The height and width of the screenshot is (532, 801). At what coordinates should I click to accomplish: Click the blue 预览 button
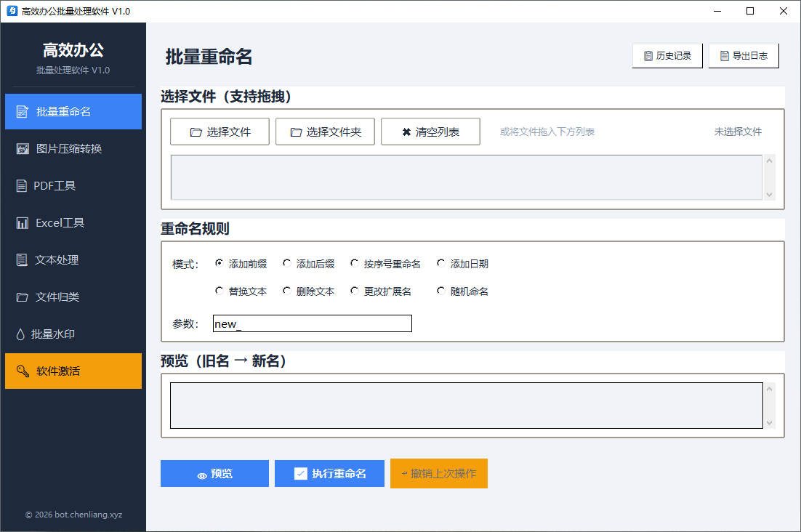click(x=214, y=474)
